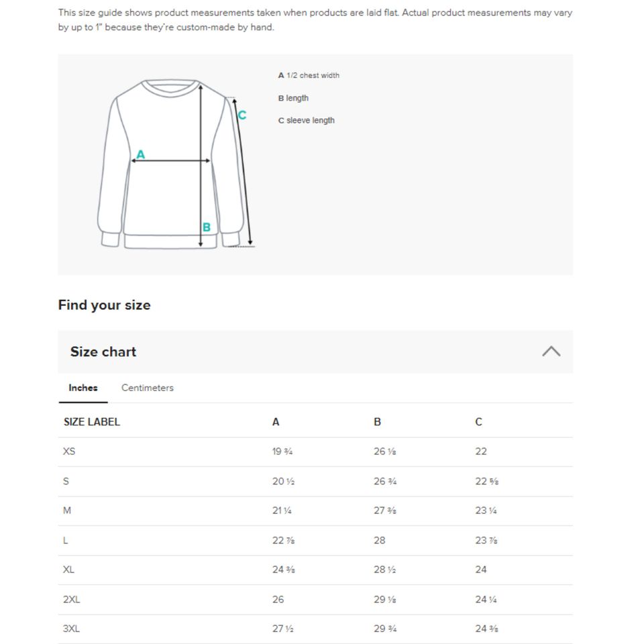Image resolution: width=644 pixels, height=644 pixels.
Task: Click the "B length" legend entry
Action: point(293,98)
